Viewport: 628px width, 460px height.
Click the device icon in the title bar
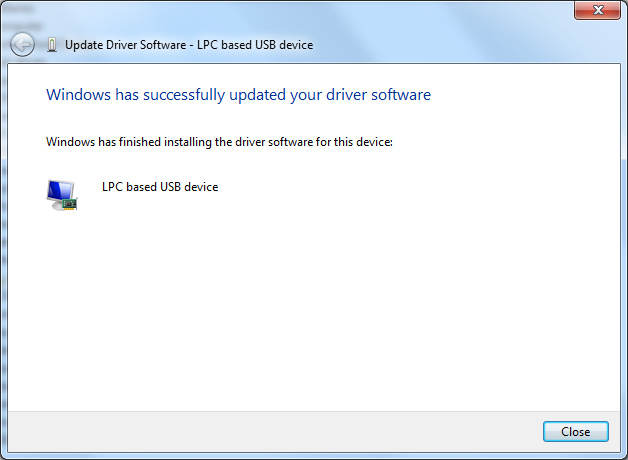point(52,45)
